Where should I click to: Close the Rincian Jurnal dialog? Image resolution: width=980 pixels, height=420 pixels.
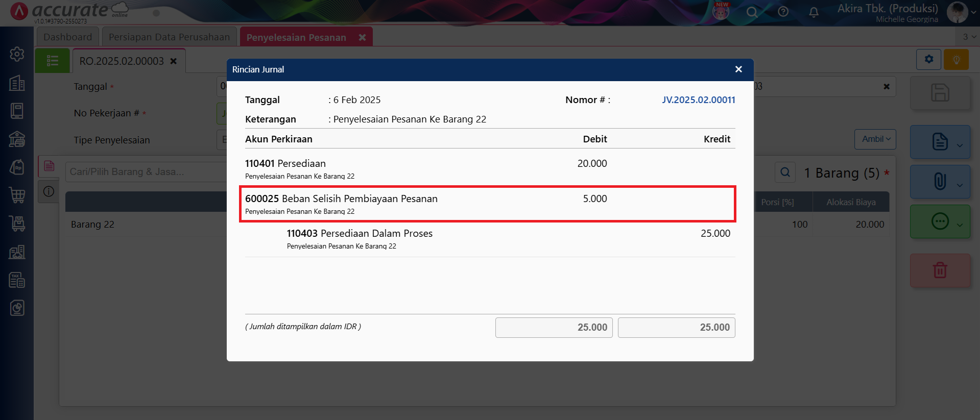(738, 69)
